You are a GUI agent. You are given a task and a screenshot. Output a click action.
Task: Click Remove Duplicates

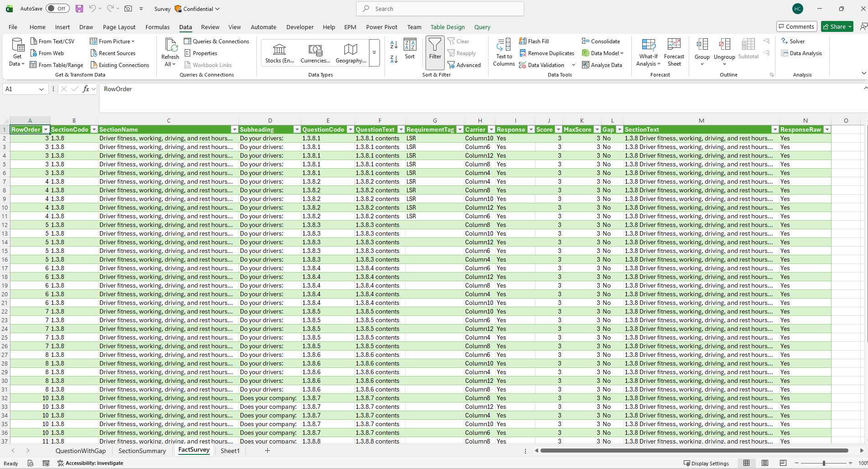(x=546, y=53)
